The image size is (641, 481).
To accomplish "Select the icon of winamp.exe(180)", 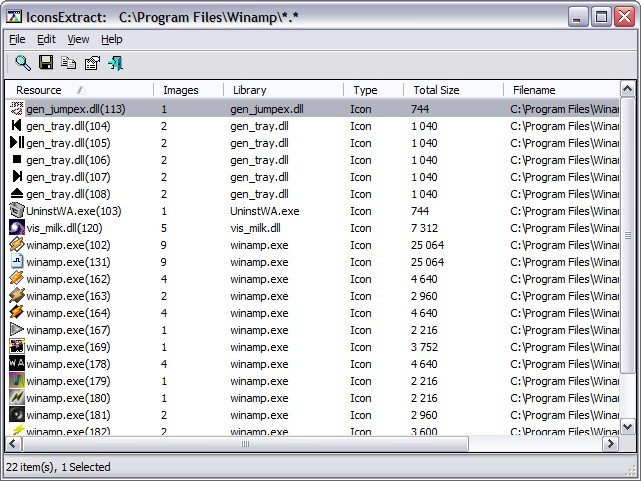I will 17,397.
